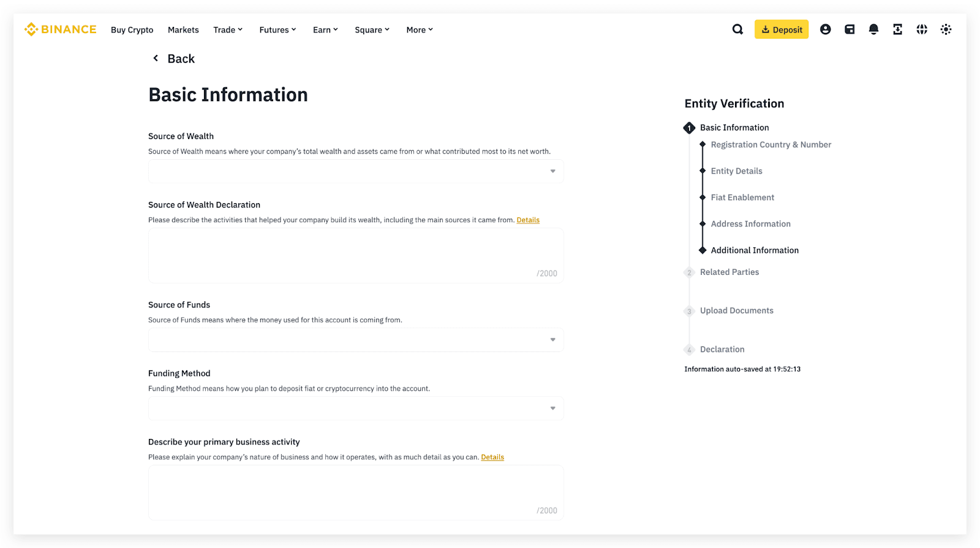
Task: Open the language globe icon
Action: (922, 29)
